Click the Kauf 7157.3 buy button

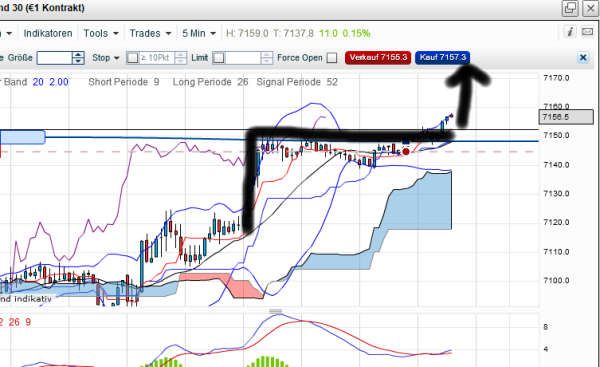pyautogui.click(x=442, y=57)
